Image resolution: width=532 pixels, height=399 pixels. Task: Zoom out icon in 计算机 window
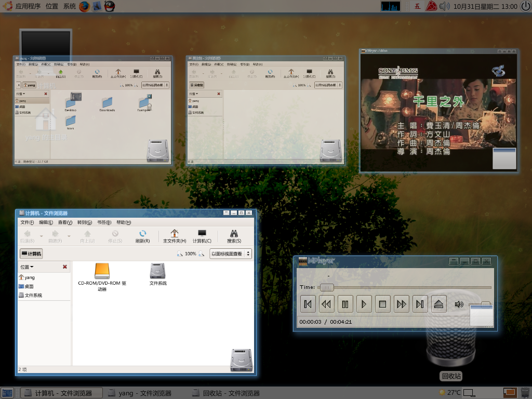179,254
